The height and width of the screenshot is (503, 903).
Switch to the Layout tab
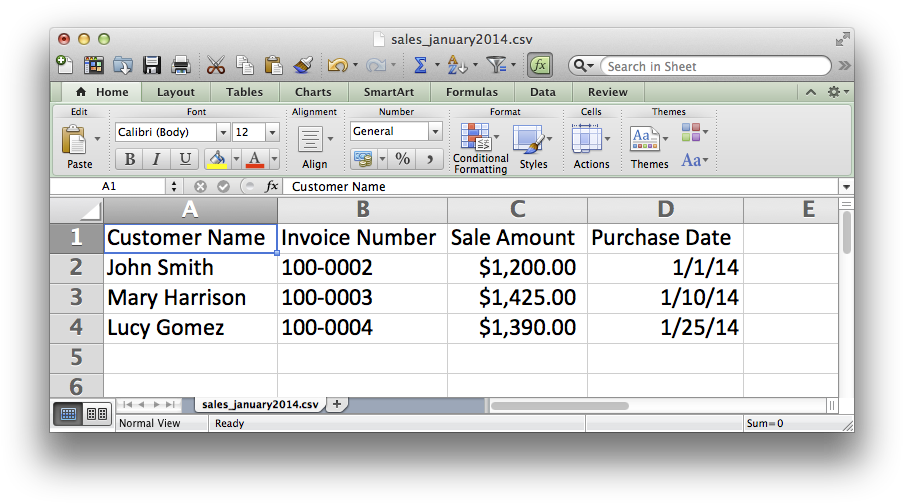click(176, 92)
